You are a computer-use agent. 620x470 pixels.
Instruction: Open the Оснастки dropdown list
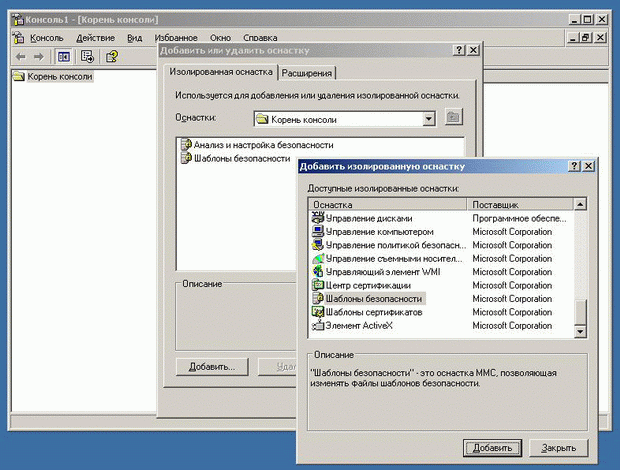coord(429,119)
